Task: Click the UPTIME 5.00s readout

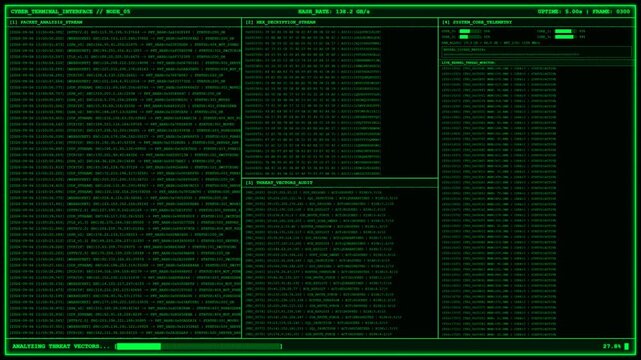Action: pos(560,11)
